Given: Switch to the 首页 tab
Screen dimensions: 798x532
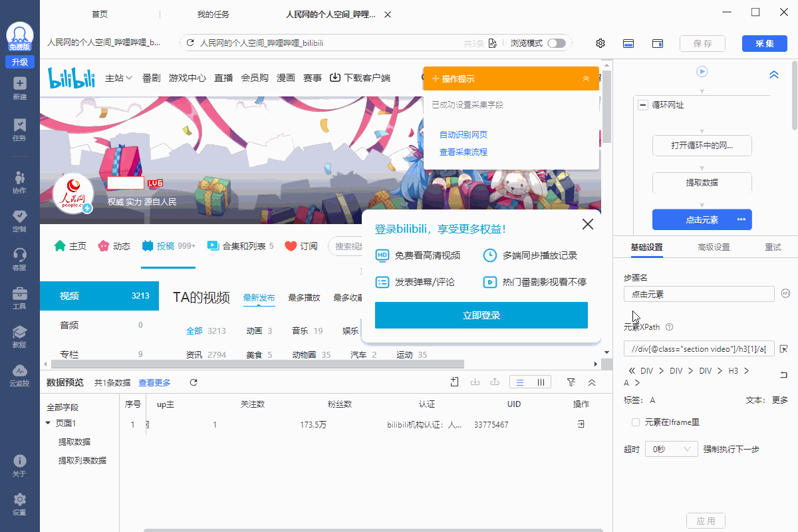Looking at the screenshot, I should coord(100,14).
